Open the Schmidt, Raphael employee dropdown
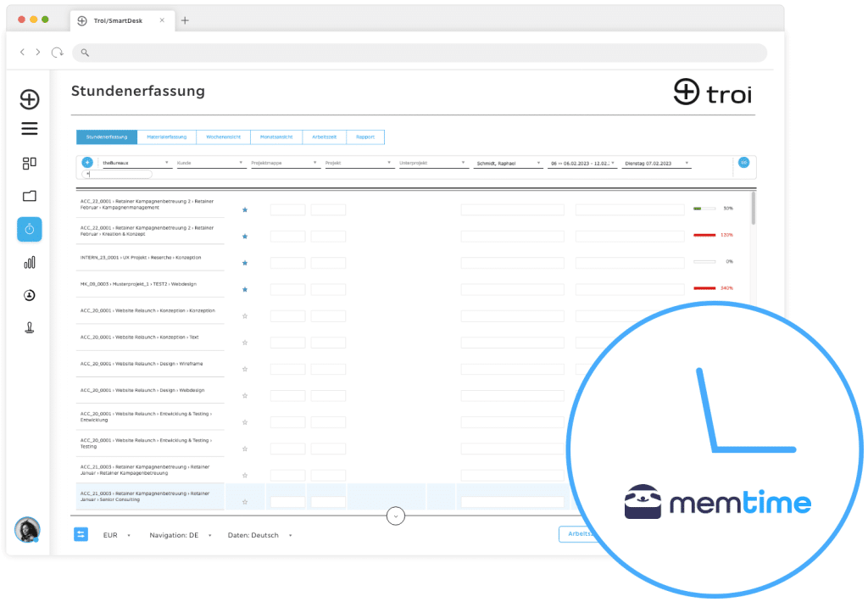Screen dimensions: 868x602 tap(509, 164)
